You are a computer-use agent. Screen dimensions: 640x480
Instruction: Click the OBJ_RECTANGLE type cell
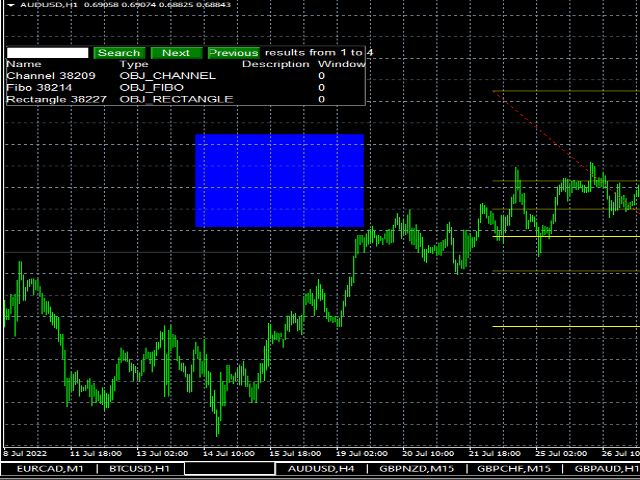click(x=176, y=100)
